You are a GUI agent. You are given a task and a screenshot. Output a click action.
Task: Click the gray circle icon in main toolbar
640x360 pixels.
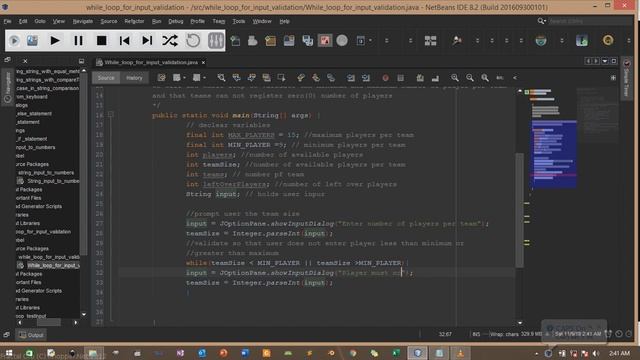tap(342, 40)
